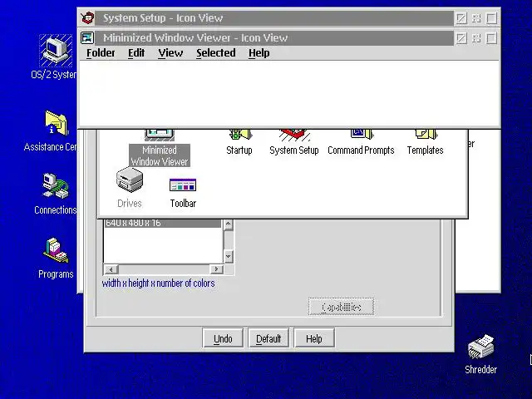Click the Minimized Window Viewer minimize button
Image resolution: width=532 pixels, height=399 pixels.
tap(476, 38)
